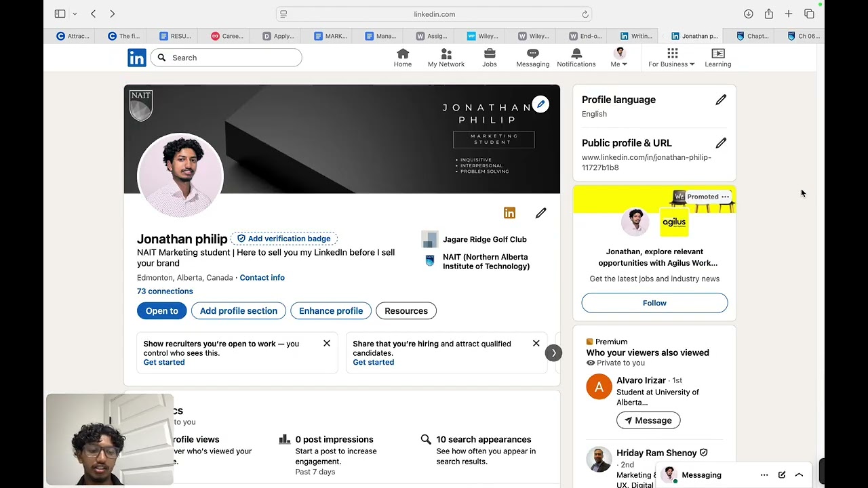Image resolution: width=868 pixels, height=488 pixels.
Task: Switch to the RESU... tab
Action: pos(176,36)
